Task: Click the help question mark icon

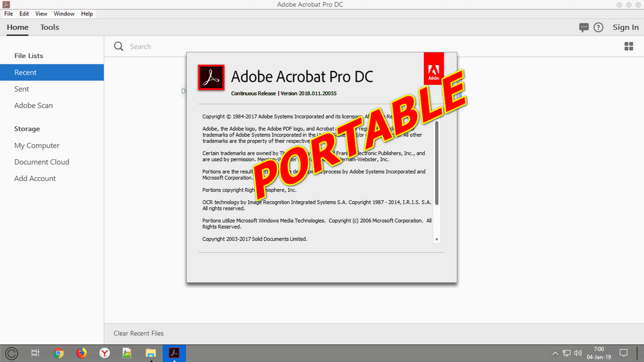Action: coord(598,28)
